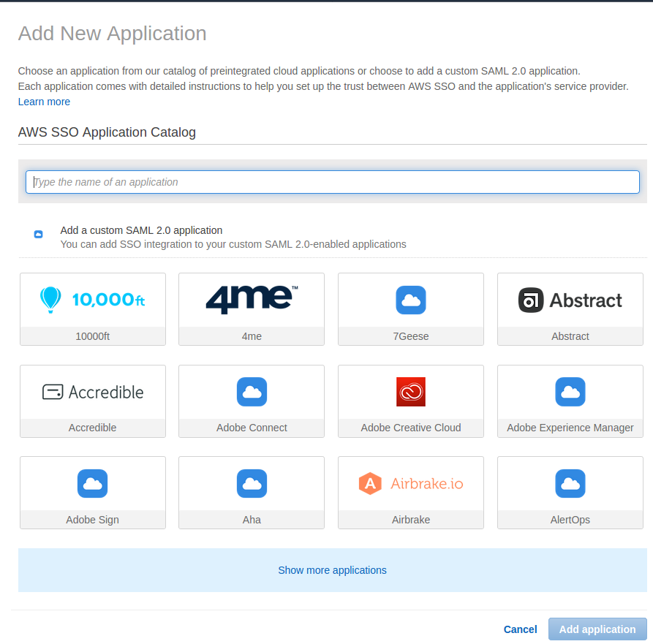Click the Adobe Creative Cloud logo
Viewport: 653px width, 644px height.
(x=410, y=392)
